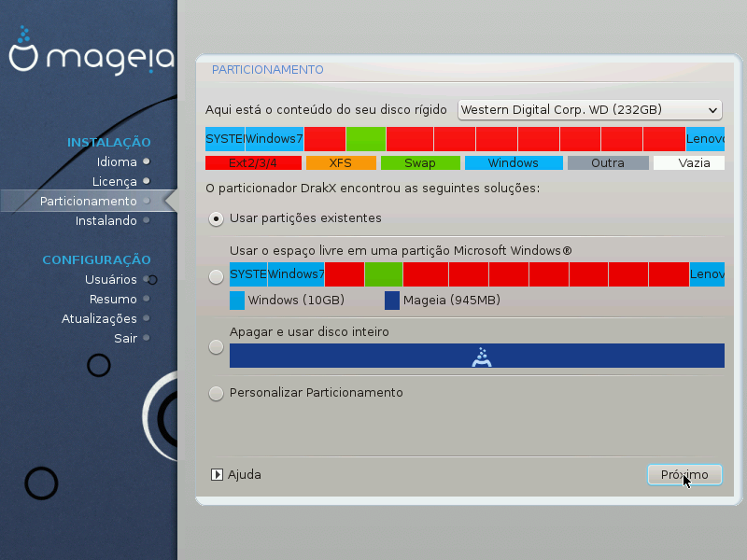This screenshot has height=560, width=747.
Task: Click the Ext2/3/4 legend swatch
Action: coord(253,162)
